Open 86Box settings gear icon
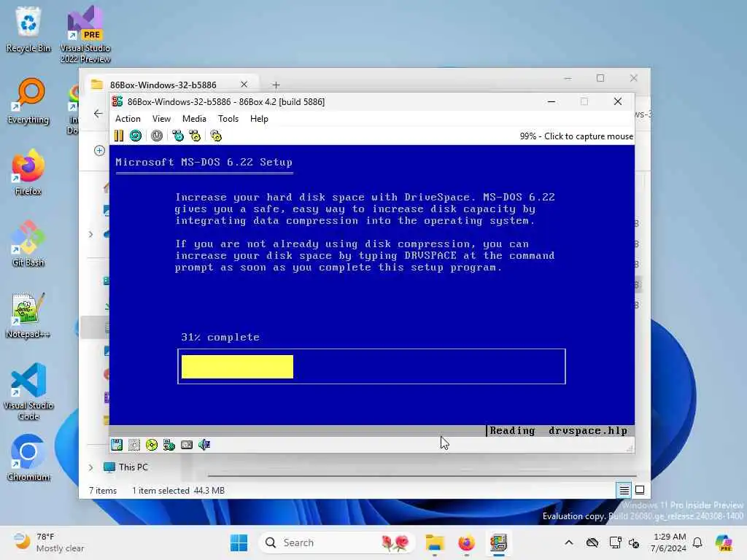747x560 pixels. point(216,136)
